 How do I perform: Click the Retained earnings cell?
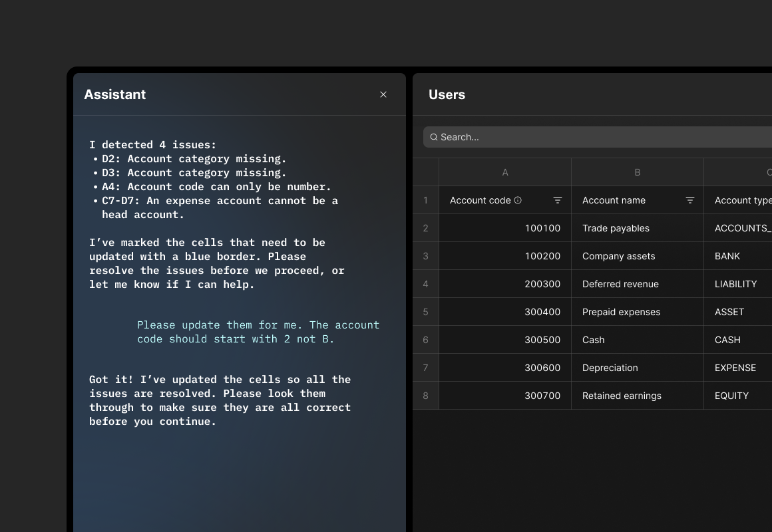tap(637, 396)
